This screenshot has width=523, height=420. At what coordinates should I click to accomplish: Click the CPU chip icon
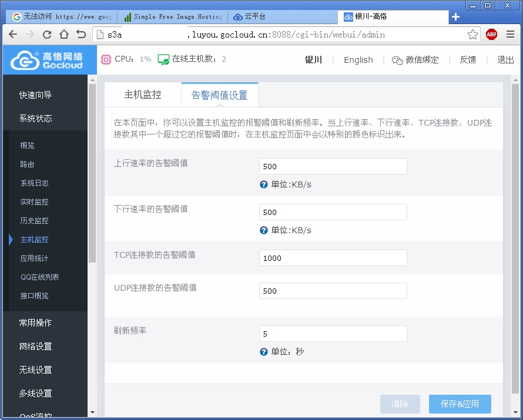coord(106,59)
